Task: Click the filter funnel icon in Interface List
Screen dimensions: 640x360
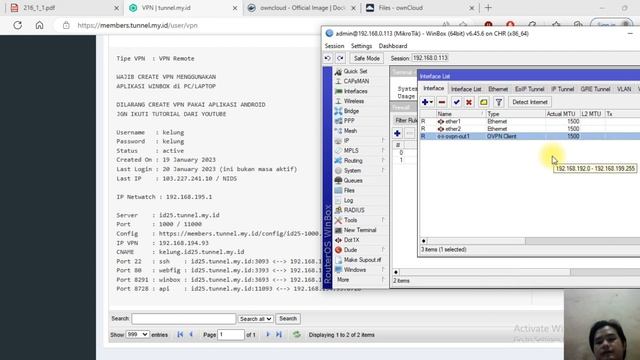Action: [499, 102]
